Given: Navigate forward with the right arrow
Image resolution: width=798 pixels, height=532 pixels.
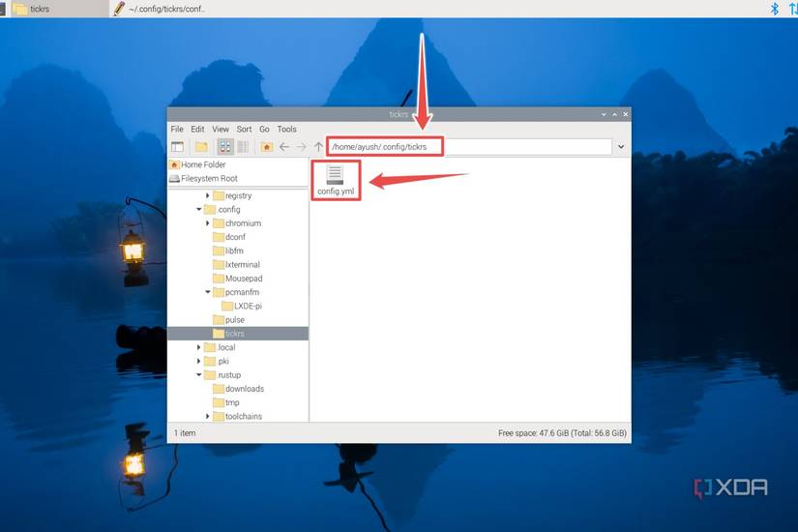Looking at the screenshot, I should pyautogui.click(x=301, y=147).
